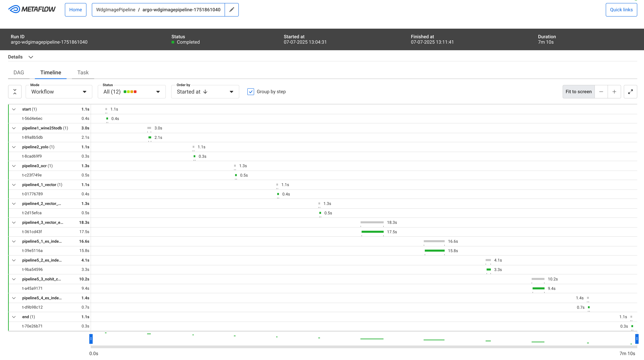
Task: Collapse the start step group
Action: [x=14, y=109]
